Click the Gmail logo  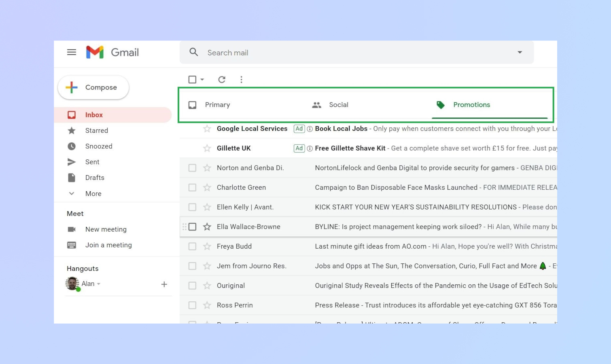(x=112, y=52)
